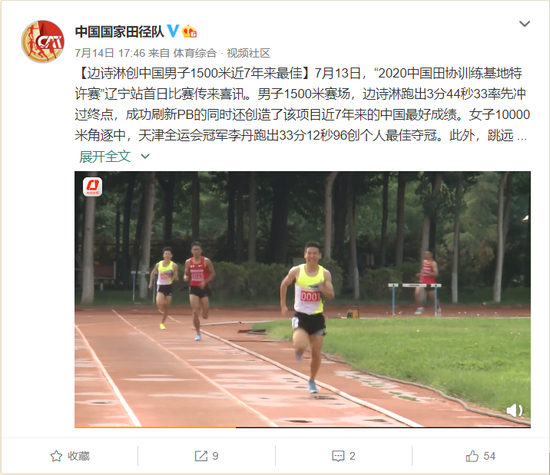Click the star favorite icon
The height and width of the screenshot is (475, 550).
(56, 456)
